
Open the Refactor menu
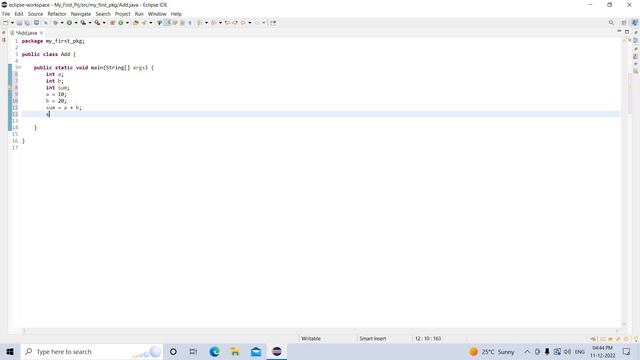tap(57, 14)
